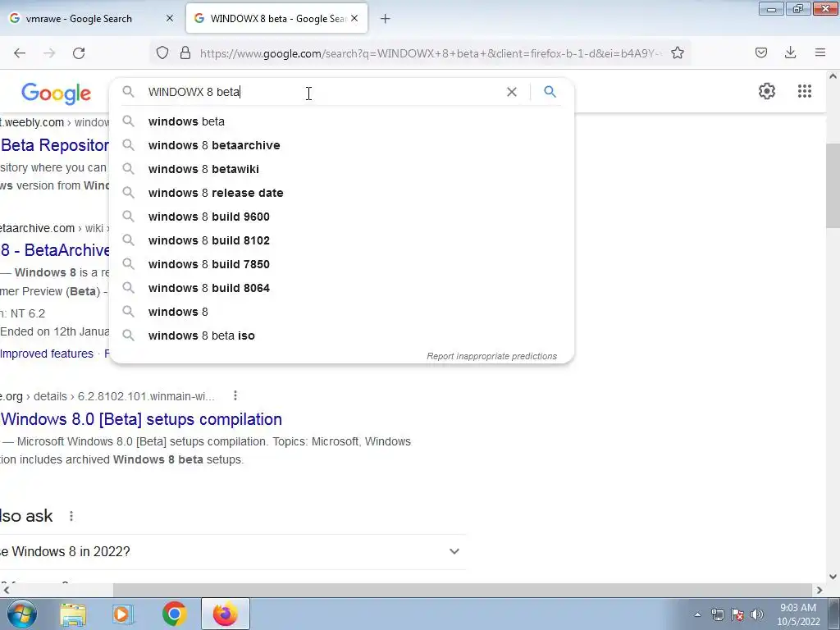Reload the current page
The height and width of the screenshot is (630, 840).
pos(79,53)
